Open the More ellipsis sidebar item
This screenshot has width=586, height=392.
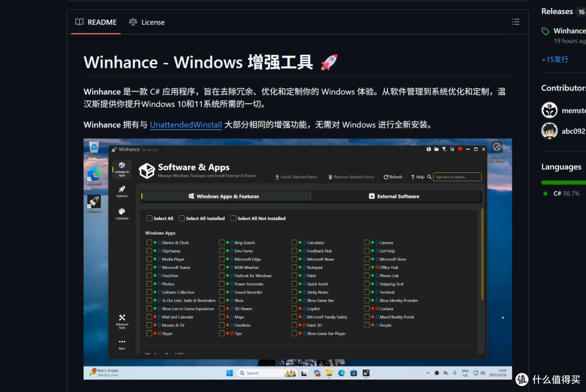click(122, 344)
